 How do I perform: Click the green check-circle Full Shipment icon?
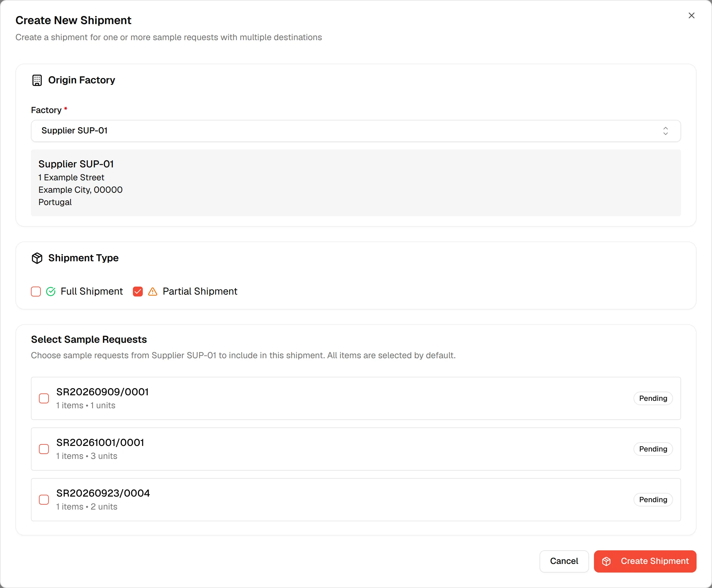point(51,292)
